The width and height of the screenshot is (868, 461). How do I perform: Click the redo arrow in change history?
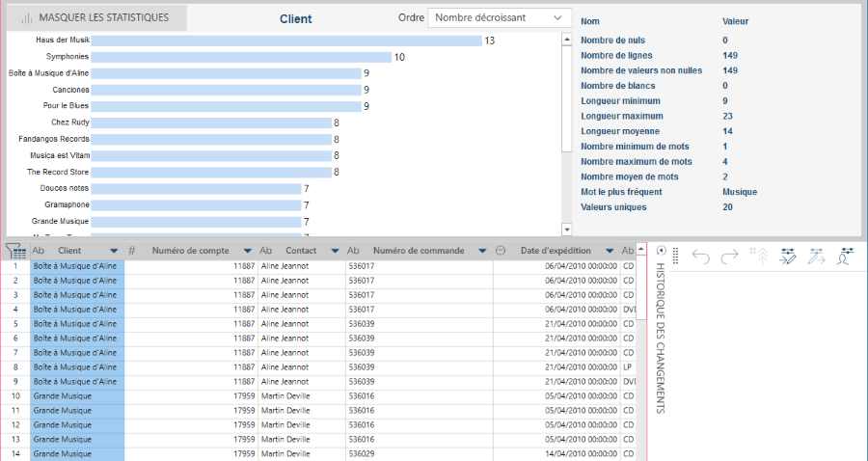point(730,256)
